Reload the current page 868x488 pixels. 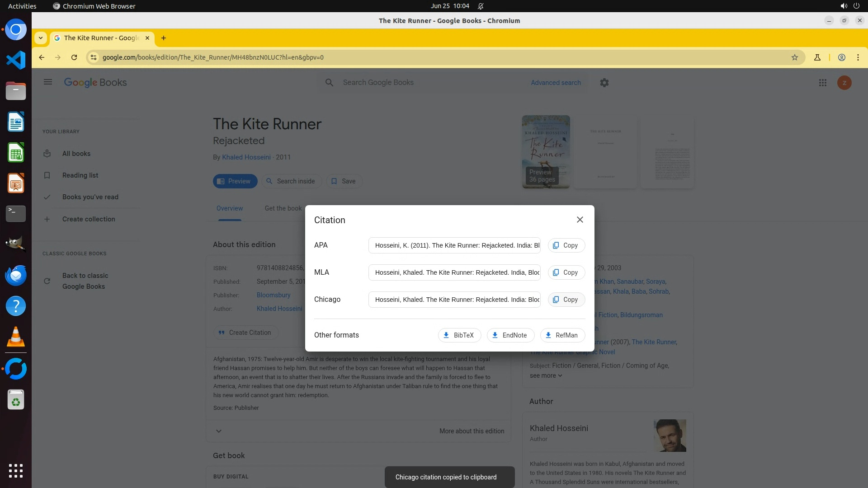[74, 57]
